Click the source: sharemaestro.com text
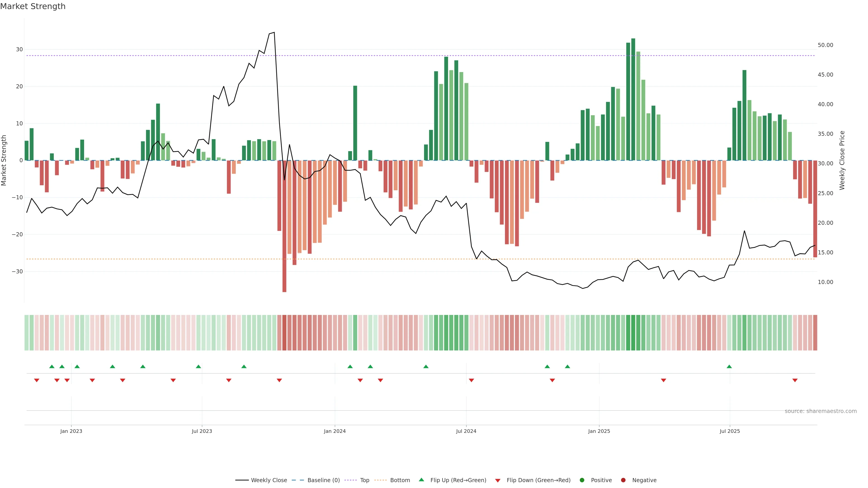 [x=821, y=411]
